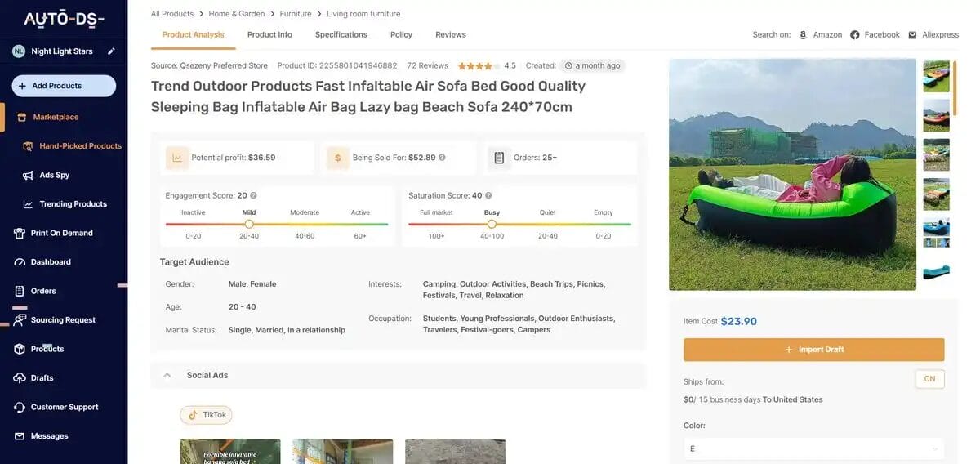The image size is (980, 464).
Task: Select the first product thumbnail
Action: coord(936,76)
